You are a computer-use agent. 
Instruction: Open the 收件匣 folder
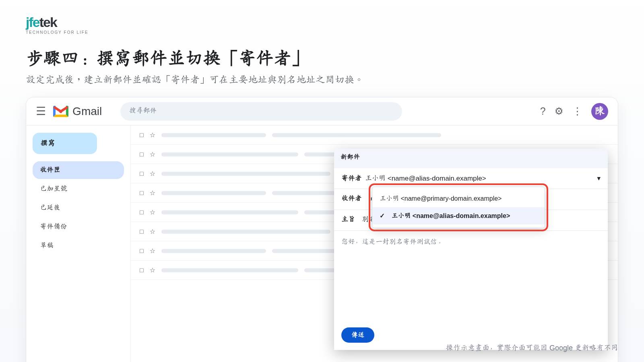[78, 170]
